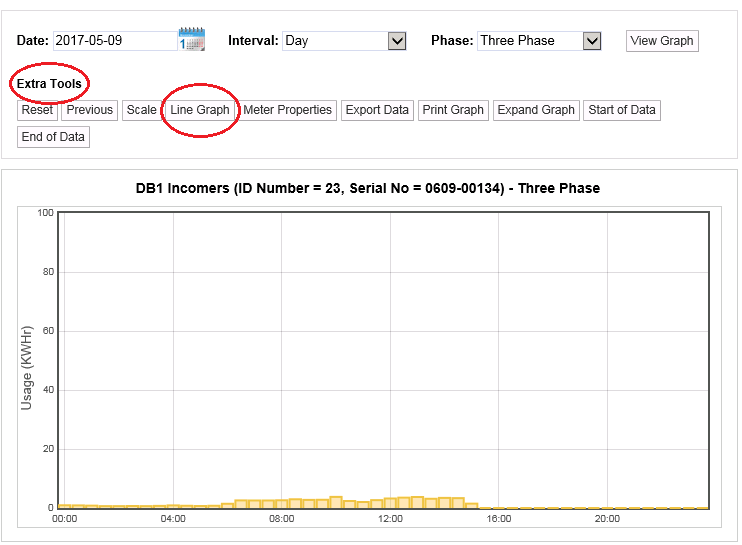Click the Usage (KWHr) axis label

pyautogui.click(x=27, y=367)
